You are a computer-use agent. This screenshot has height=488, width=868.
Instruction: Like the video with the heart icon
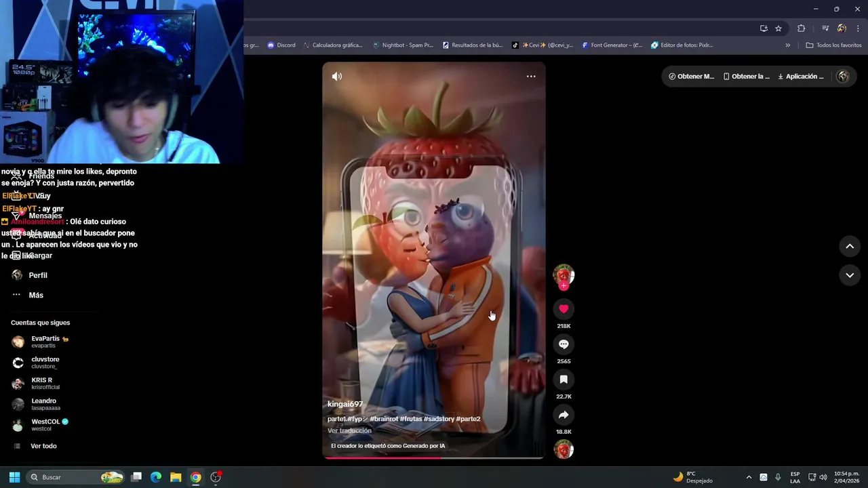(564, 308)
